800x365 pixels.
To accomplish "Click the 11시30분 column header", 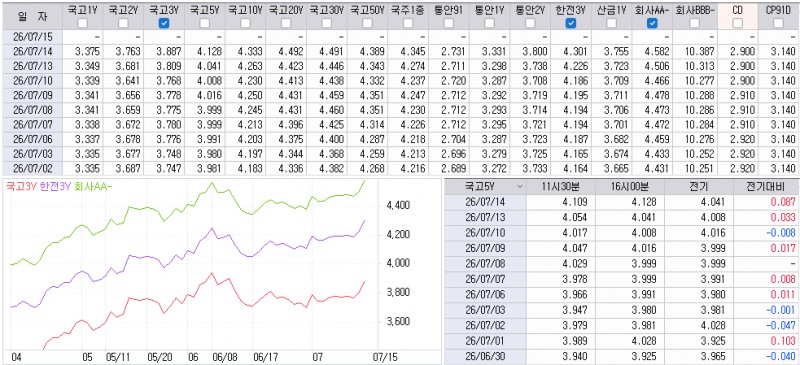I will click(x=561, y=187).
